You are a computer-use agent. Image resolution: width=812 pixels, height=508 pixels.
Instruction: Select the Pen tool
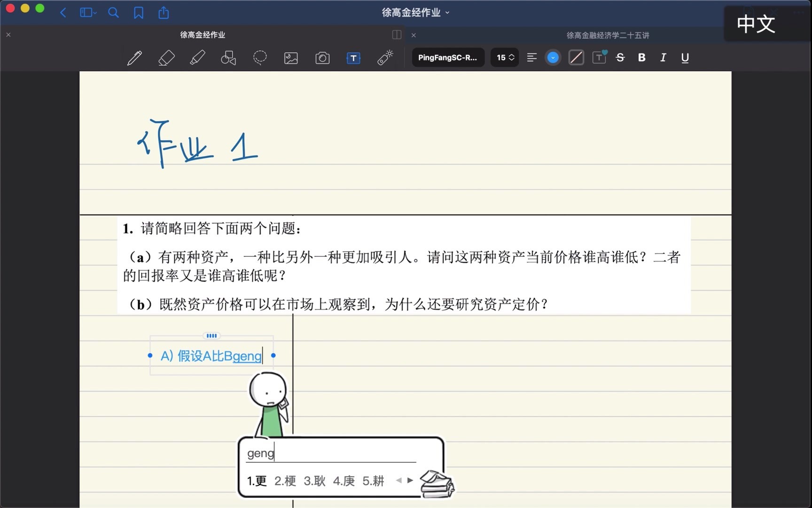click(134, 58)
